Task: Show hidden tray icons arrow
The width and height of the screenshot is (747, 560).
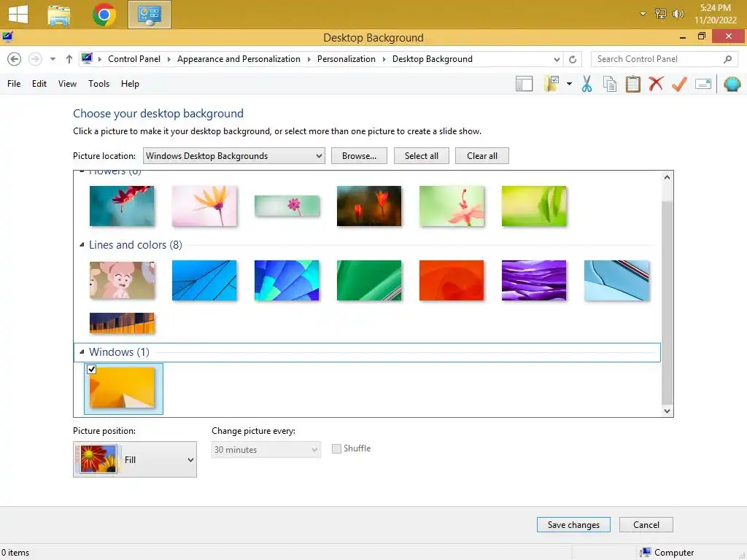Action: pyautogui.click(x=643, y=14)
